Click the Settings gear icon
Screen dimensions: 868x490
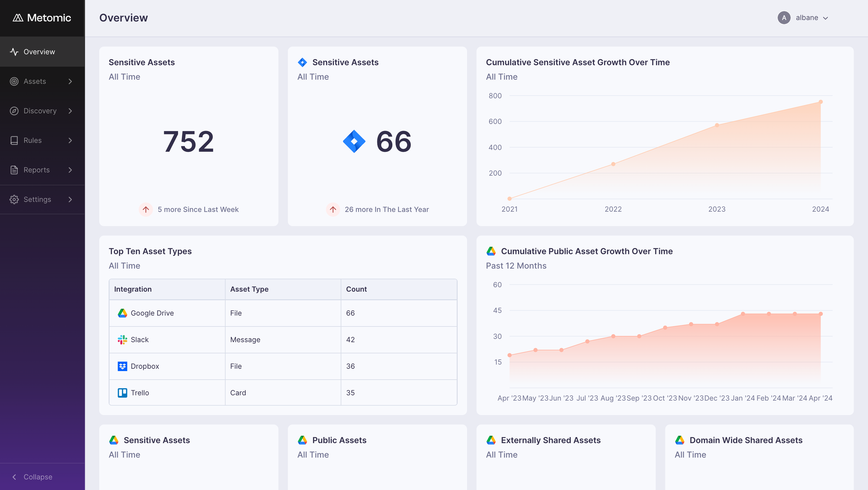click(x=14, y=199)
